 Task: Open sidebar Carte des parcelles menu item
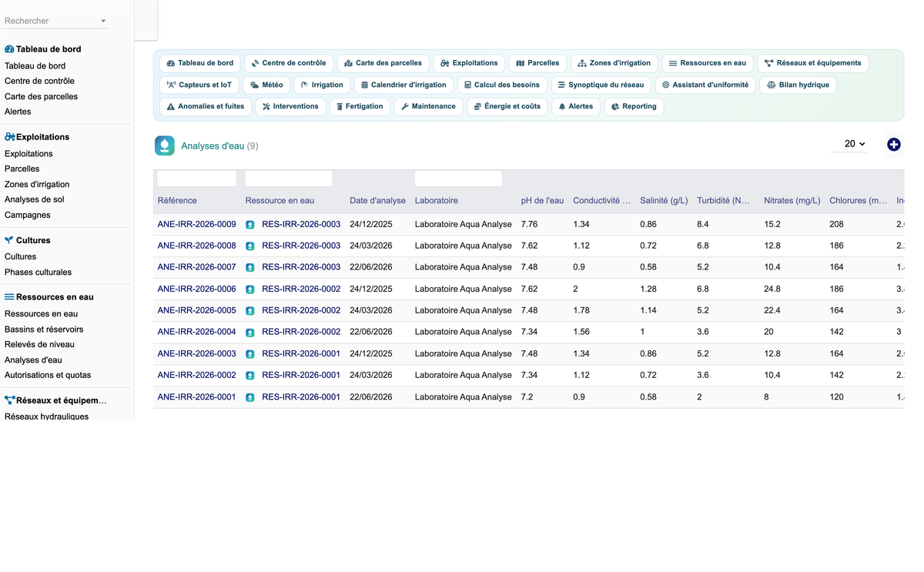point(41,96)
